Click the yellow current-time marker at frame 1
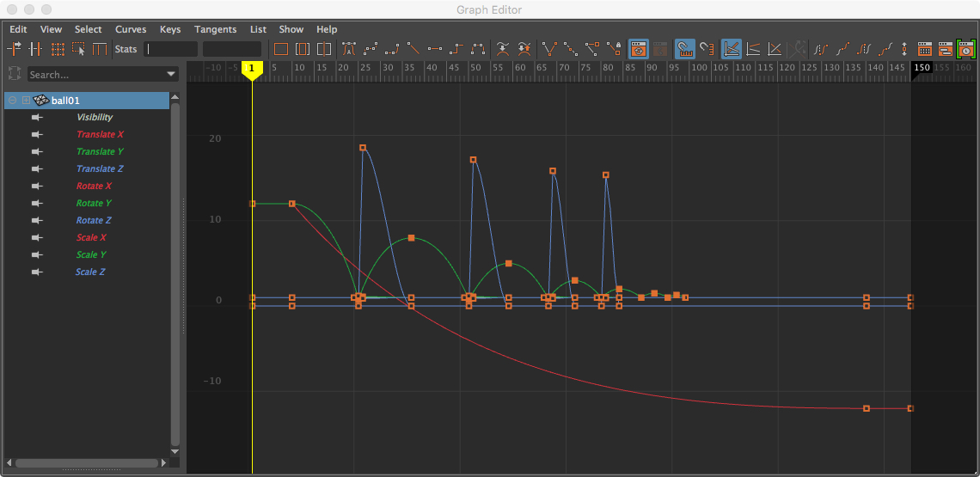The height and width of the screenshot is (477, 980). click(x=252, y=69)
